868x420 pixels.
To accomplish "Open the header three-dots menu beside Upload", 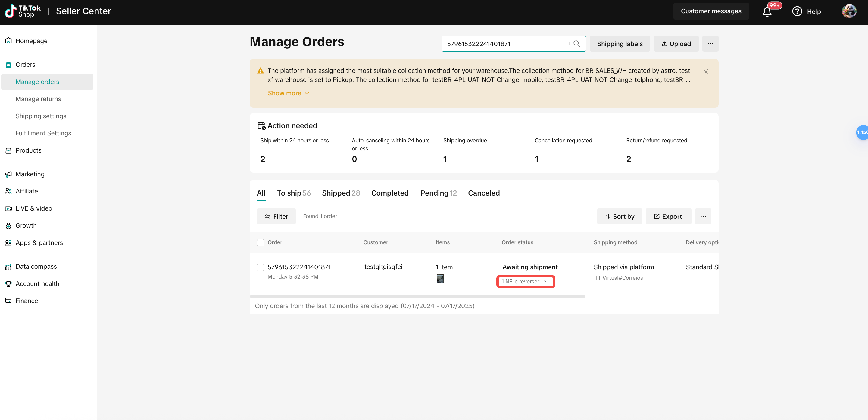I will (710, 44).
